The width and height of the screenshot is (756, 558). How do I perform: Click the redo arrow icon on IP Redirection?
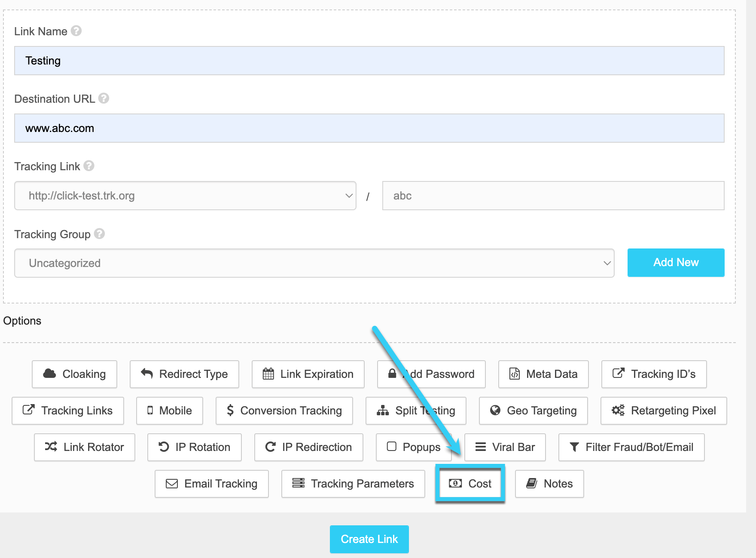click(x=271, y=447)
